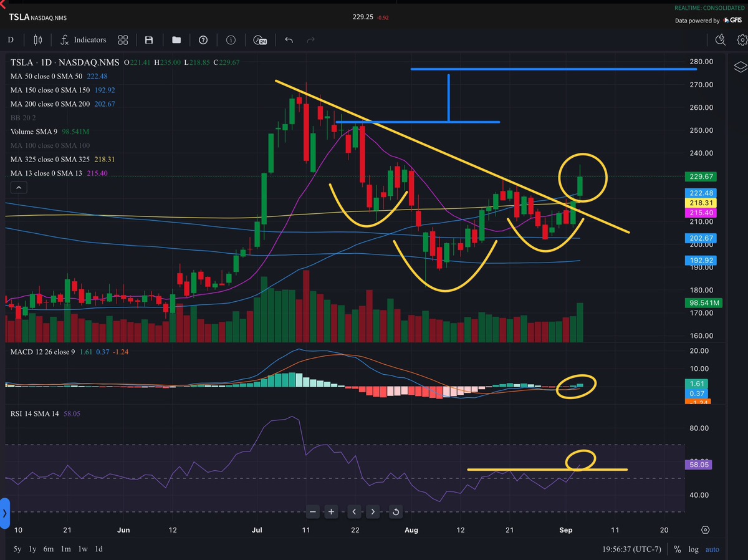Open the object tree layers panel
Screen dimensions: 748x560
739,67
